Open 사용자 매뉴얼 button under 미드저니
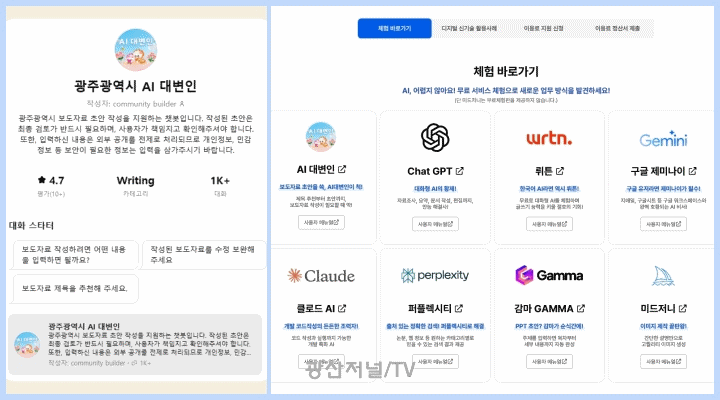The image size is (720, 400). coord(663,361)
